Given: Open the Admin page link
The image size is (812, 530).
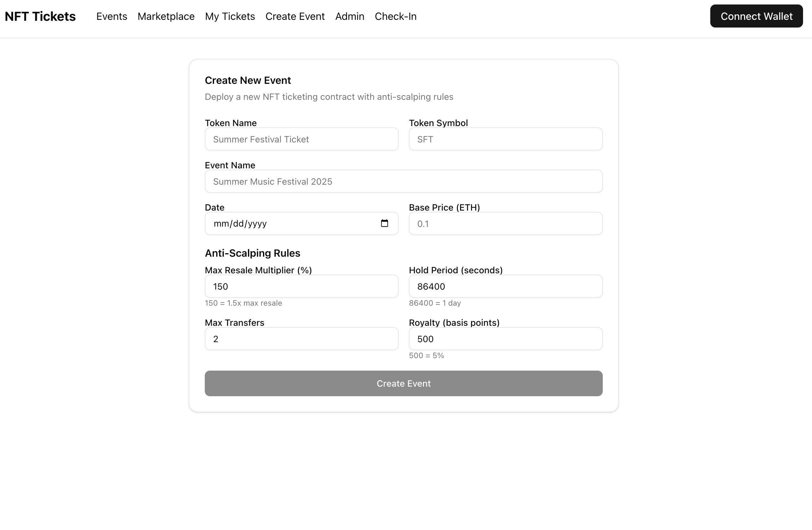Looking at the screenshot, I should pyautogui.click(x=349, y=16).
